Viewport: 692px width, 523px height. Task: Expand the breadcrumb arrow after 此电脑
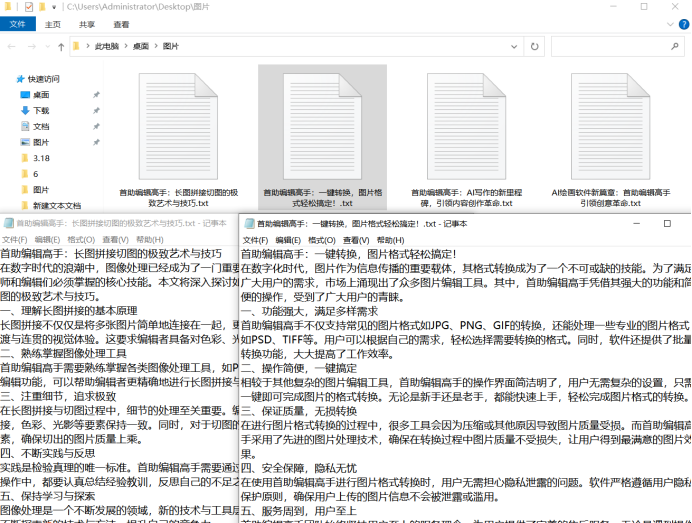click(126, 46)
